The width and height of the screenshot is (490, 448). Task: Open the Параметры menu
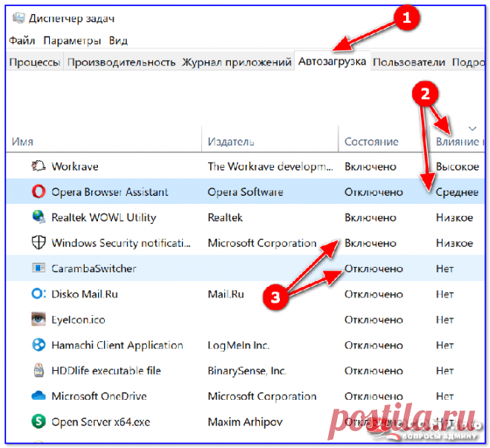(72, 41)
